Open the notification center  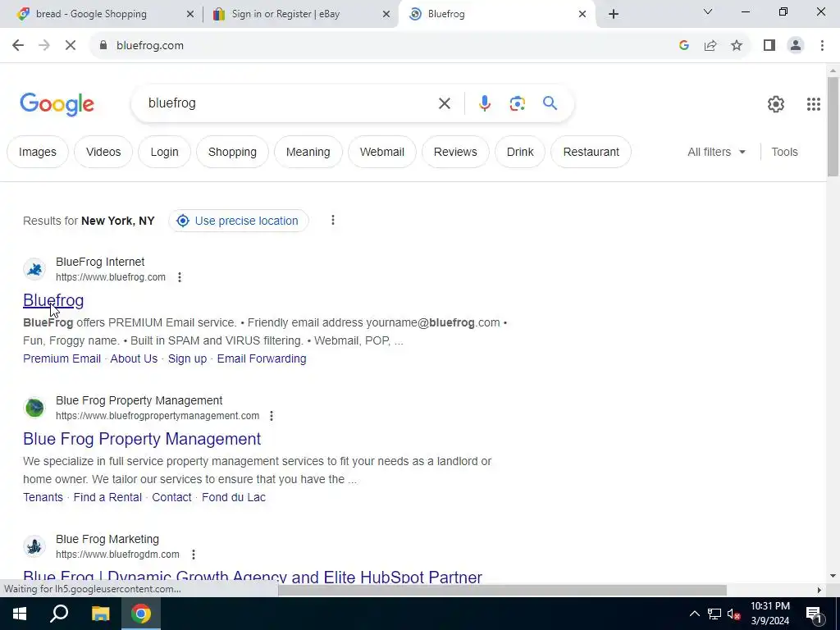click(x=813, y=614)
